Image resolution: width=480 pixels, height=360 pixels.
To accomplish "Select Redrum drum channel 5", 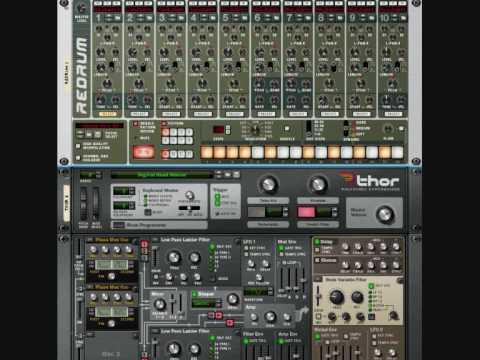I will click(234, 114).
